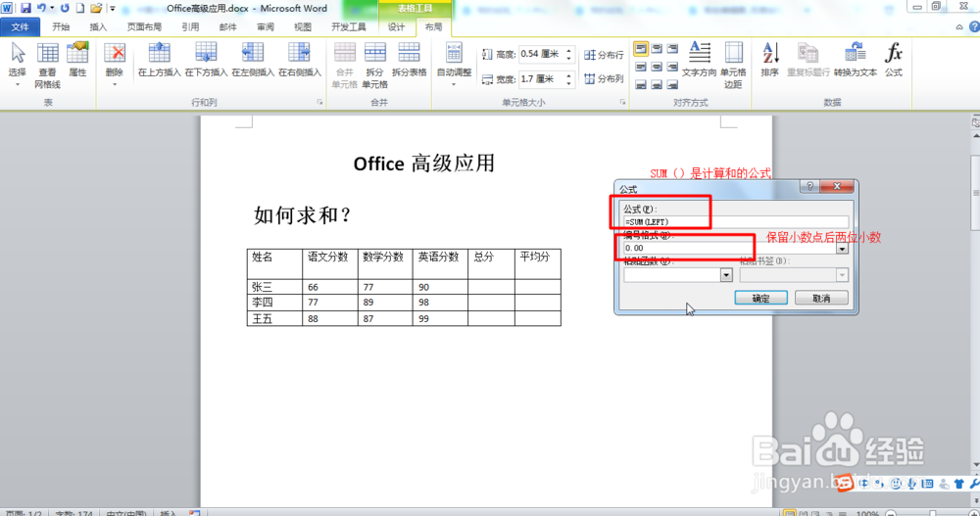Decrease column width spinner
Viewport: 980px width, 516px height.
(x=568, y=82)
